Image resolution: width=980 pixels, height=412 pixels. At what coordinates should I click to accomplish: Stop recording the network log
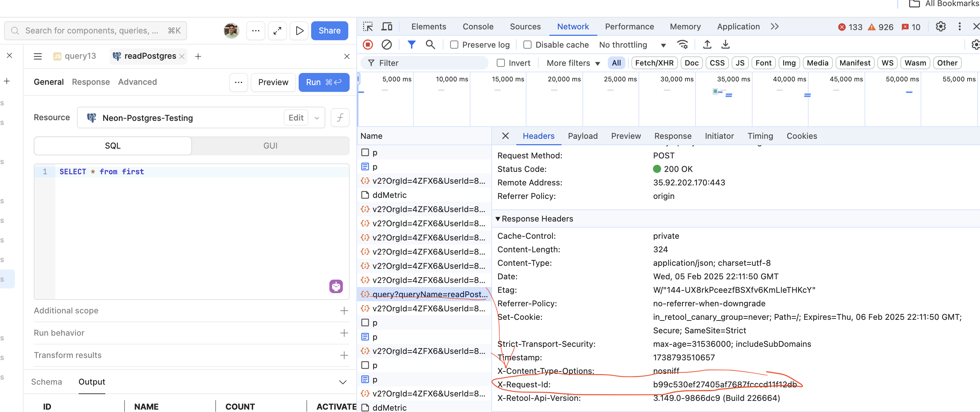coord(367,45)
